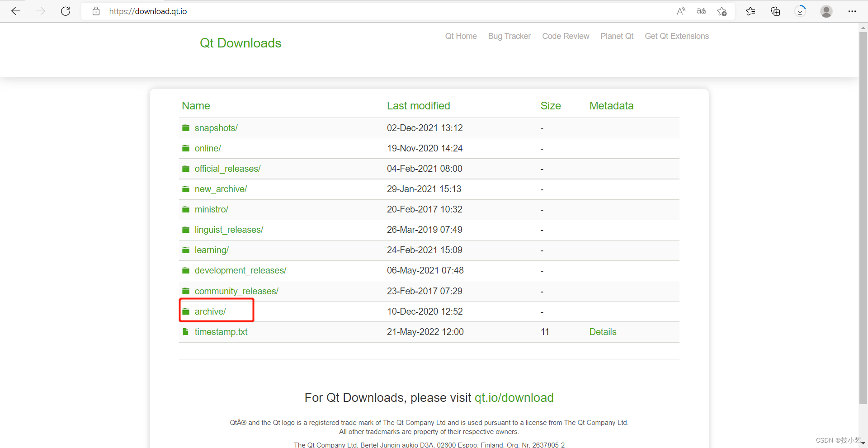Add this page to favorites with star-plus icon

pyautogui.click(x=722, y=11)
